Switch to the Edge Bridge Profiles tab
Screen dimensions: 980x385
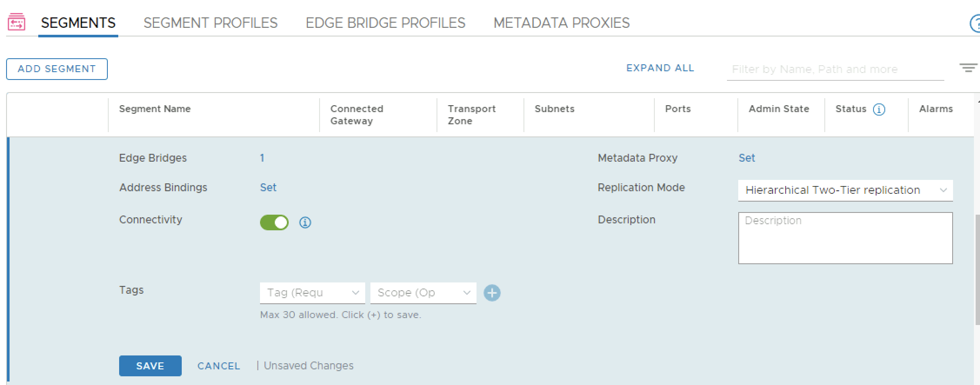(385, 23)
